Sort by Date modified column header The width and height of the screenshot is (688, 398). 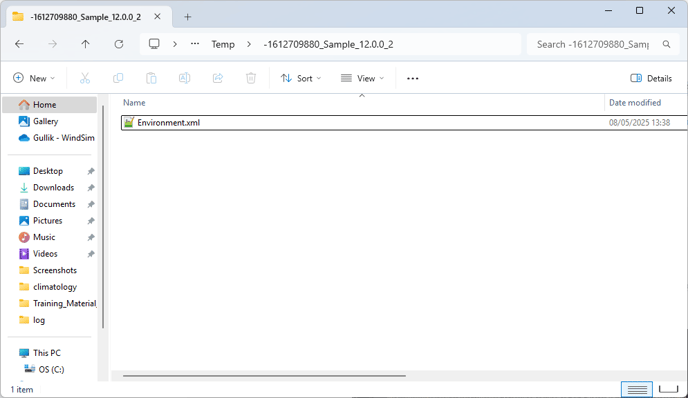coord(635,103)
